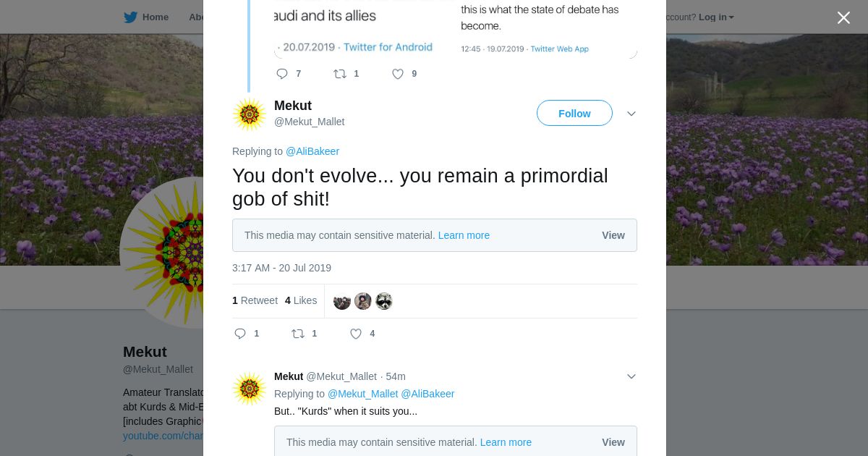Screen dimensions: 868x456
Task: Like the quoted tweet with 9 likes
Action: click(x=398, y=74)
